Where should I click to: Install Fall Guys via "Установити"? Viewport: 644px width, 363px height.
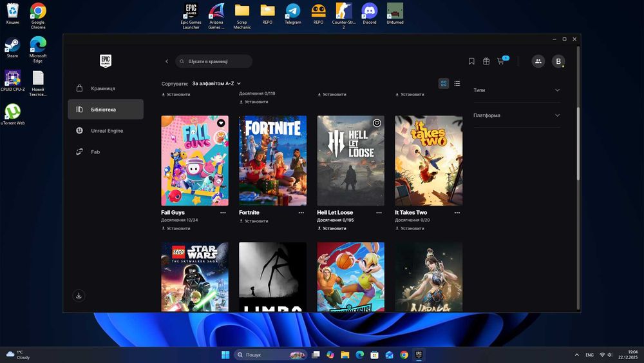[176, 228]
